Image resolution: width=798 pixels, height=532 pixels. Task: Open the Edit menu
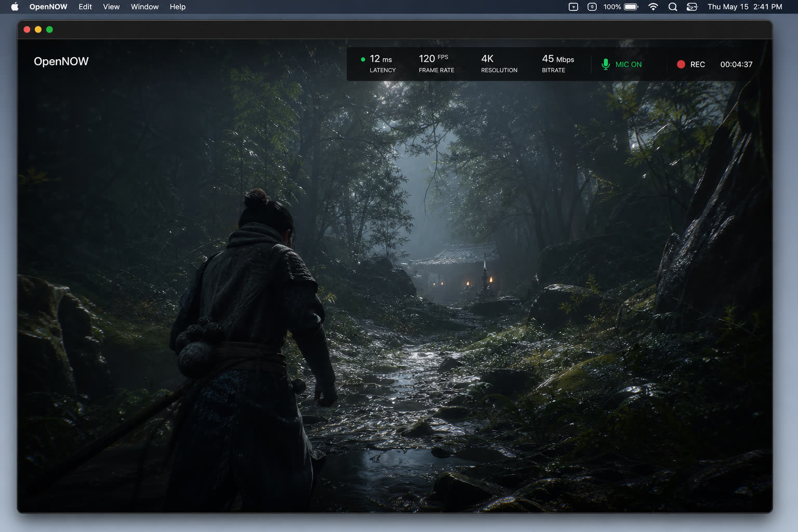[85, 7]
